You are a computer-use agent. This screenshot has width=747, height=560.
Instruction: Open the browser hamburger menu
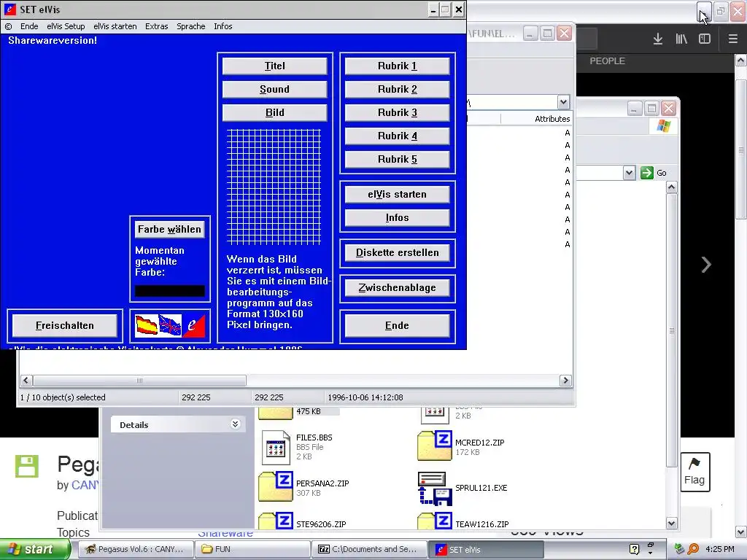coord(732,39)
